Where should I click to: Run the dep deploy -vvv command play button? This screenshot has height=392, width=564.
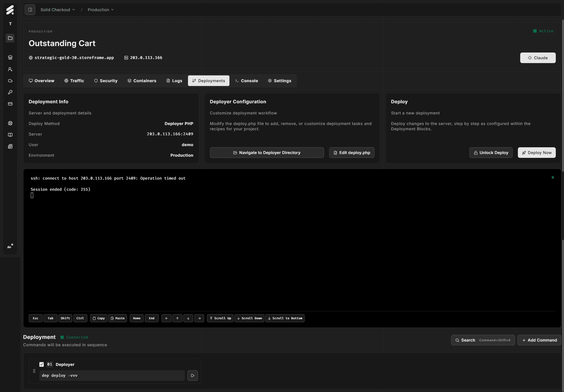pyautogui.click(x=193, y=376)
